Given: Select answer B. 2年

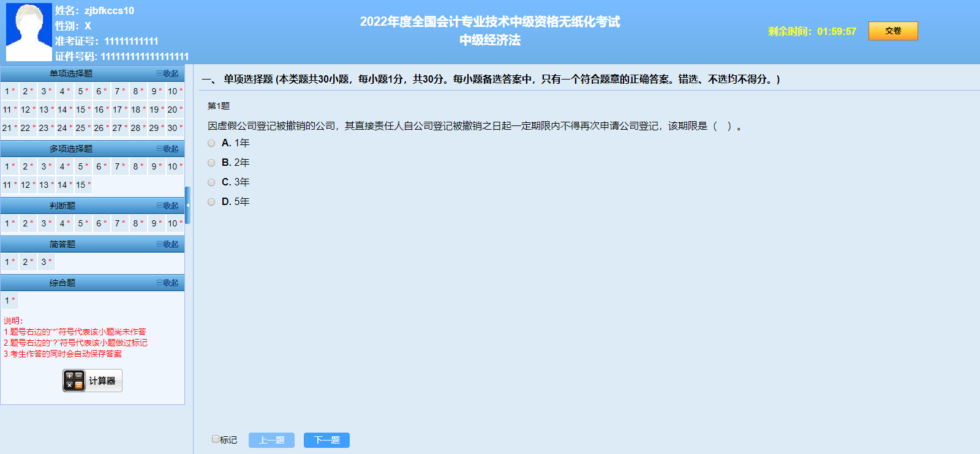Looking at the screenshot, I should 211,163.
